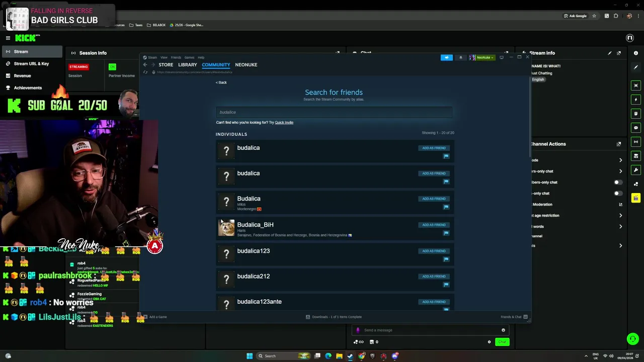This screenshot has width=644, height=362.
Task: Click the Quick Invite link
Action: click(284, 122)
